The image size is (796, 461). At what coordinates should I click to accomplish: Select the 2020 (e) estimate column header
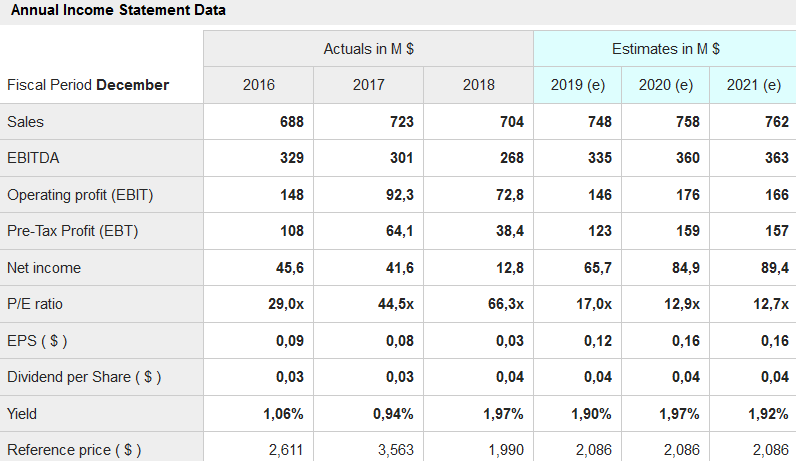[665, 85]
